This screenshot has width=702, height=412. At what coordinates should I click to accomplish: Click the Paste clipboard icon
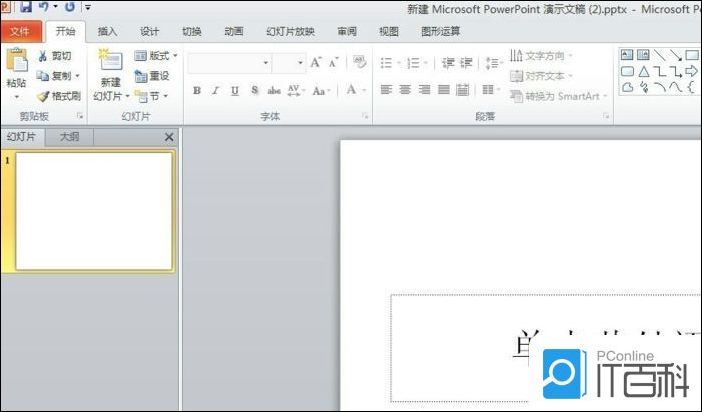click(x=17, y=61)
